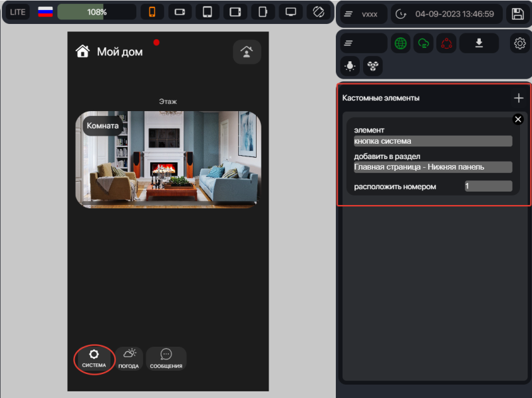532x398 pixels.
Task: Open the 'Главная страница - Нижняя панель' dropdown
Action: click(x=433, y=167)
